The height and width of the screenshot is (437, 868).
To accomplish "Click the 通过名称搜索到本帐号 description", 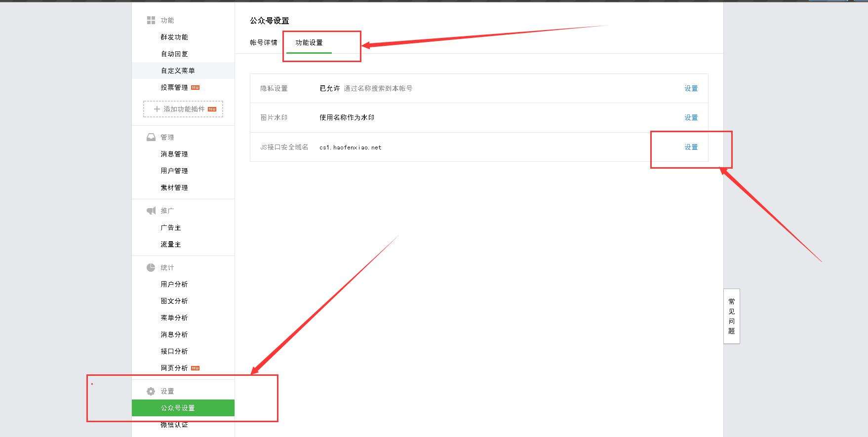I will coord(378,88).
